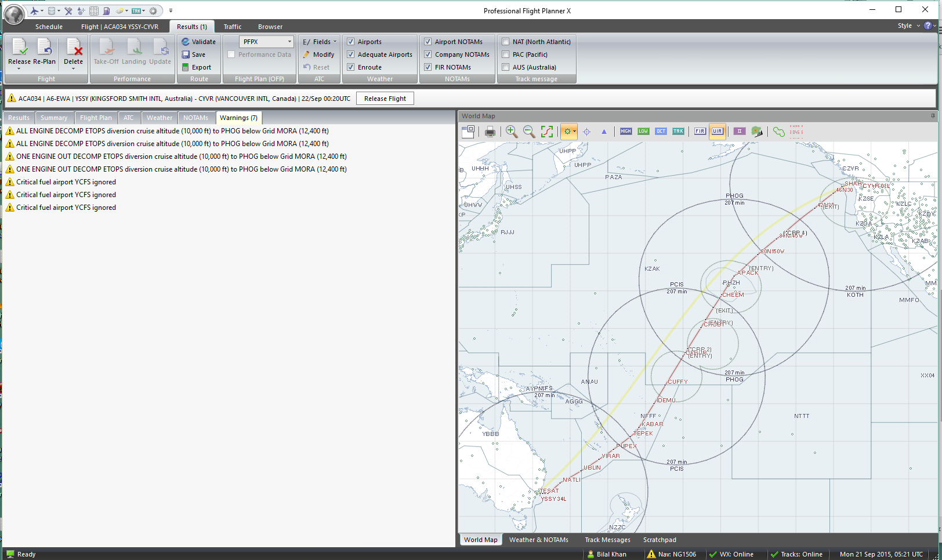942x560 pixels.
Task: Click Save route button
Action: tap(193, 54)
